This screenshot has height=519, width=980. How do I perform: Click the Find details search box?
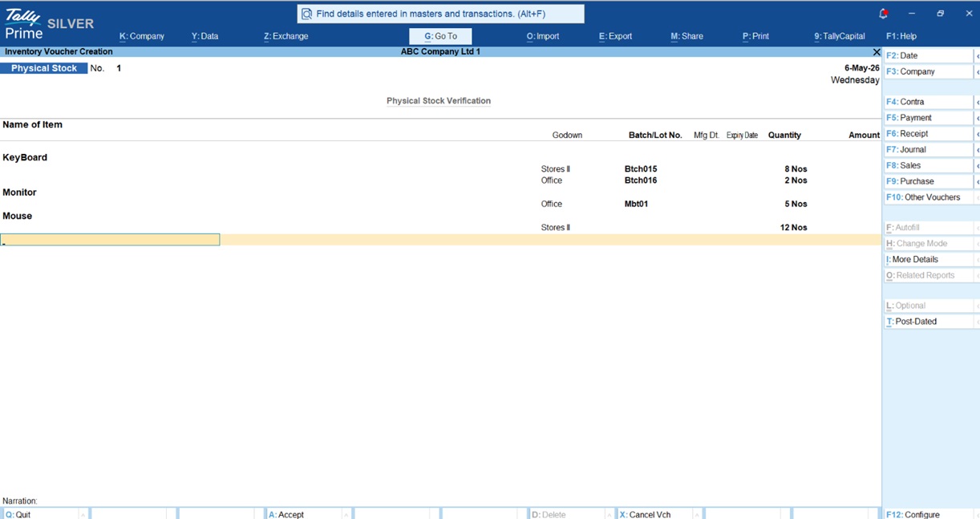(440, 14)
